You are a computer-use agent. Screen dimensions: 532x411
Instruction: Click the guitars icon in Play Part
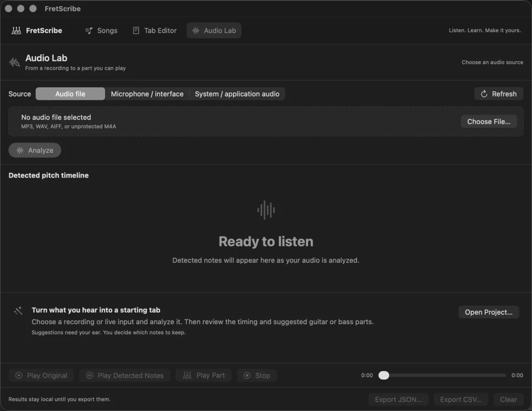[187, 375]
